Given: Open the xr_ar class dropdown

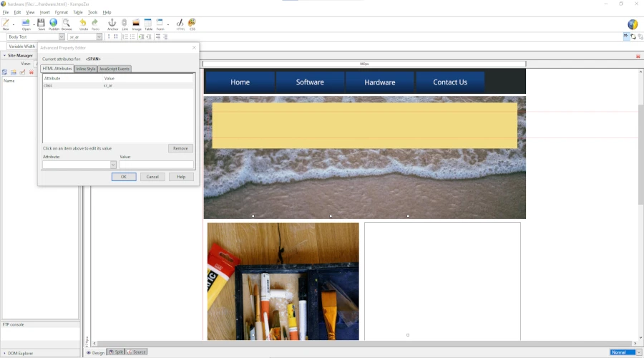Looking at the screenshot, I should click(x=99, y=37).
